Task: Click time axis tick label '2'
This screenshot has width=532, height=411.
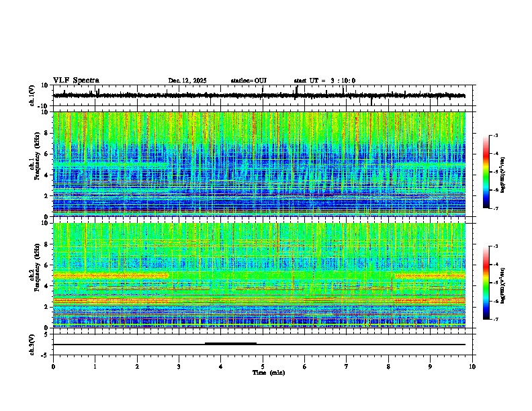Action: click(137, 367)
